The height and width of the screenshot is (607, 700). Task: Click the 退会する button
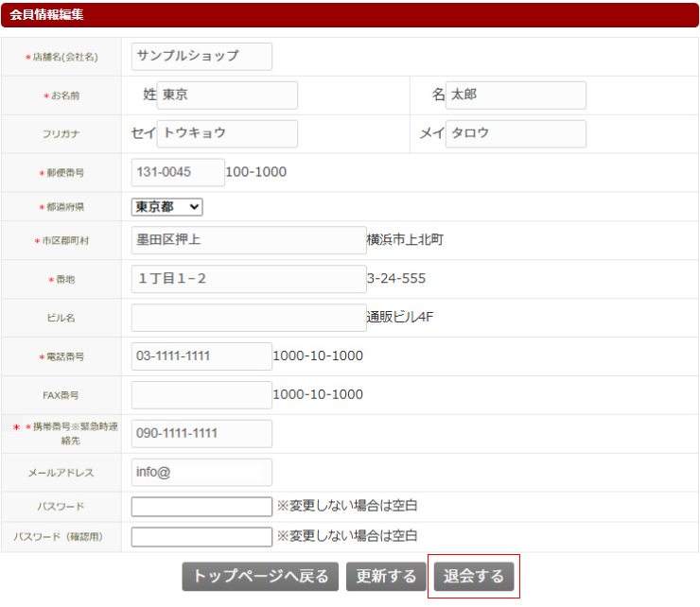point(474,576)
